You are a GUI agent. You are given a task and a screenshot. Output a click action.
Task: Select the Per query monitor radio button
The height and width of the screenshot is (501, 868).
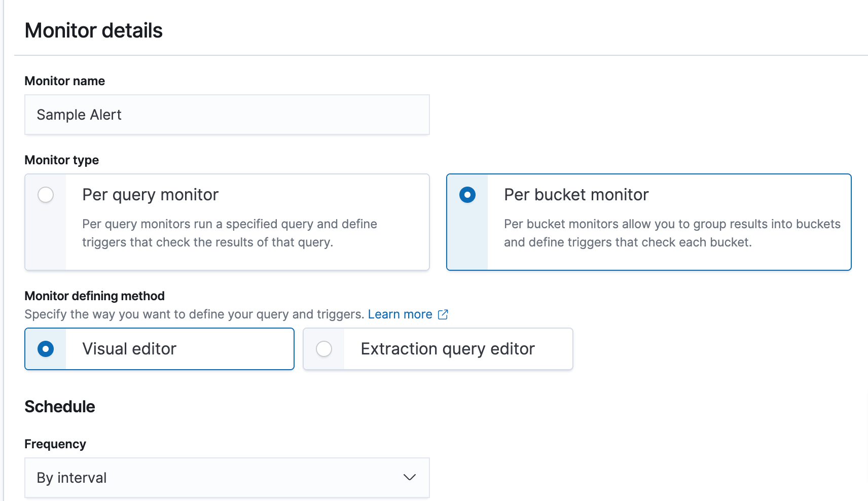46,195
